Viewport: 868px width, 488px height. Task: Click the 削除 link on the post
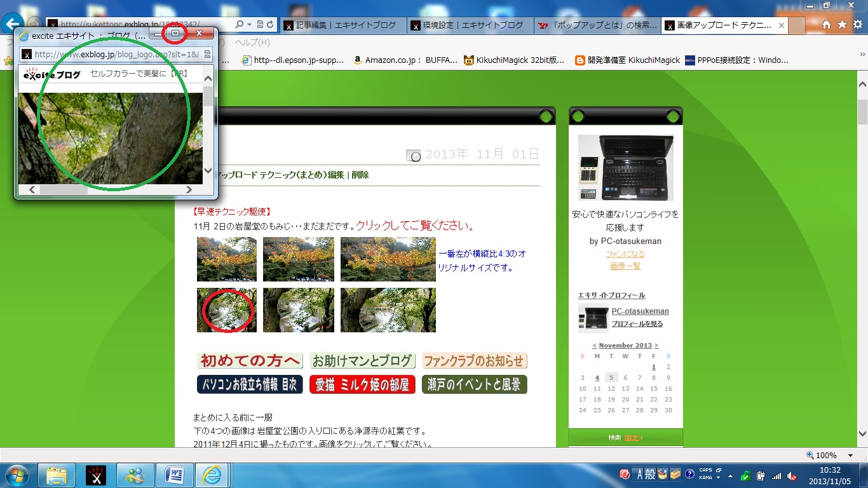(360, 175)
